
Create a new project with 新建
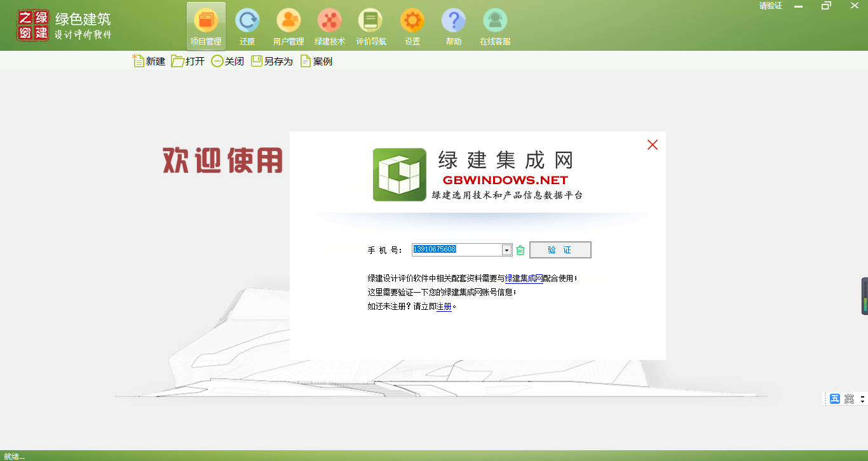[149, 61]
